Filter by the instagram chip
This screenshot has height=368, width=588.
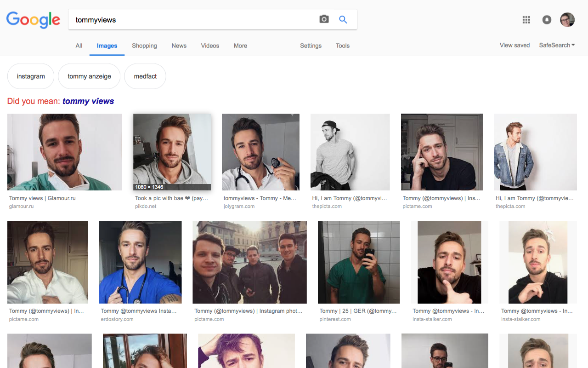(x=31, y=76)
